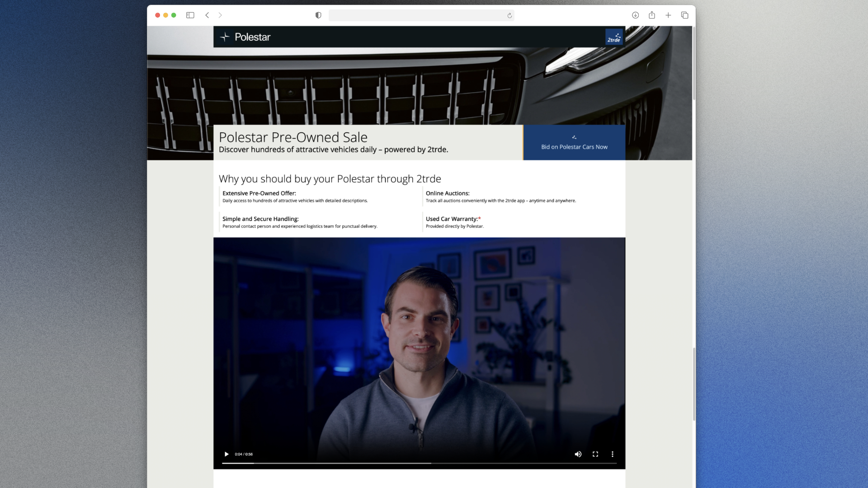The image size is (868, 488).
Task: Go forward to next page
Action: click(x=220, y=15)
